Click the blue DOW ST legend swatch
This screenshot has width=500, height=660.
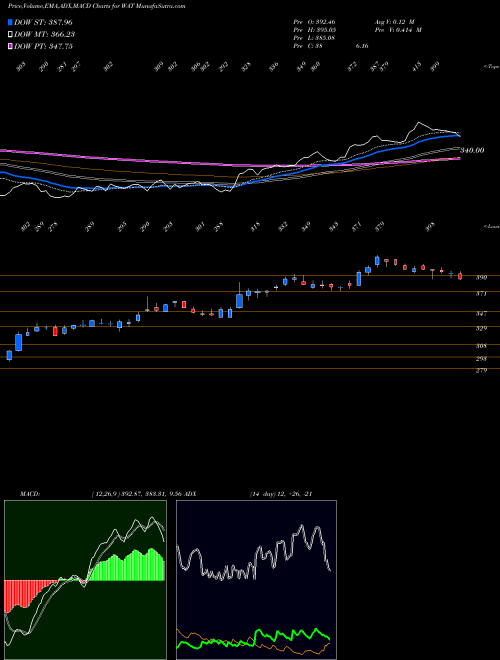(10, 22)
